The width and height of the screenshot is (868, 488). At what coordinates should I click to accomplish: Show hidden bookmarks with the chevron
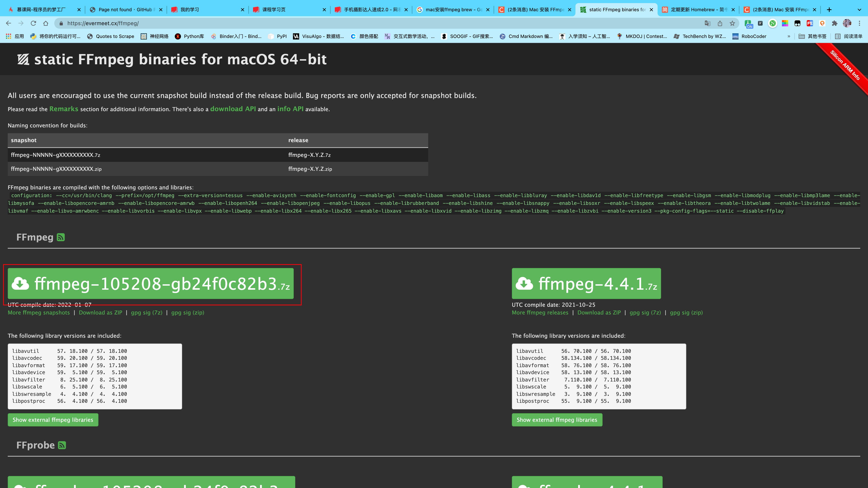coord(789,36)
